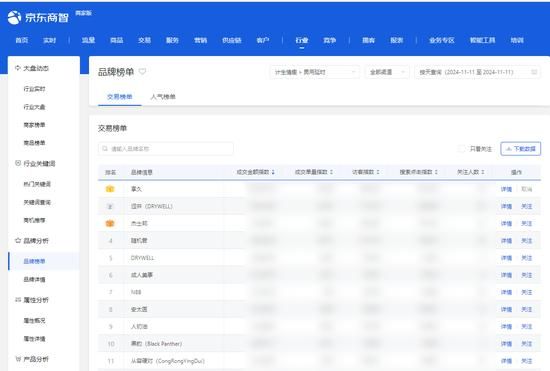Image resolution: width=550 pixels, height=371 pixels.
Task: Open the date query picker for 2024-11-11
Action: (477, 72)
